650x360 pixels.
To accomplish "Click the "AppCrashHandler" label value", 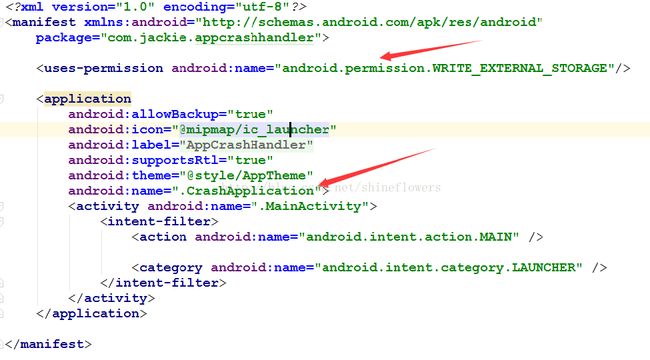I will [246, 145].
